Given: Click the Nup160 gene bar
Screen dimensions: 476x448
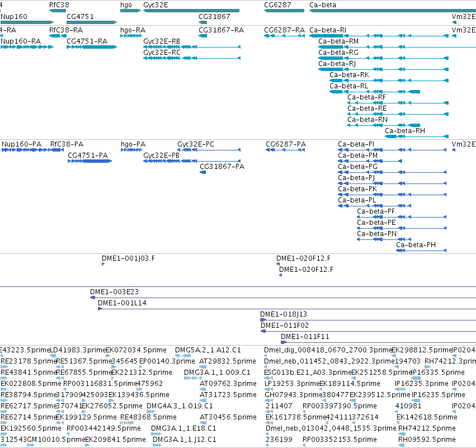Looking at the screenshot, I should tap(27, 22).
